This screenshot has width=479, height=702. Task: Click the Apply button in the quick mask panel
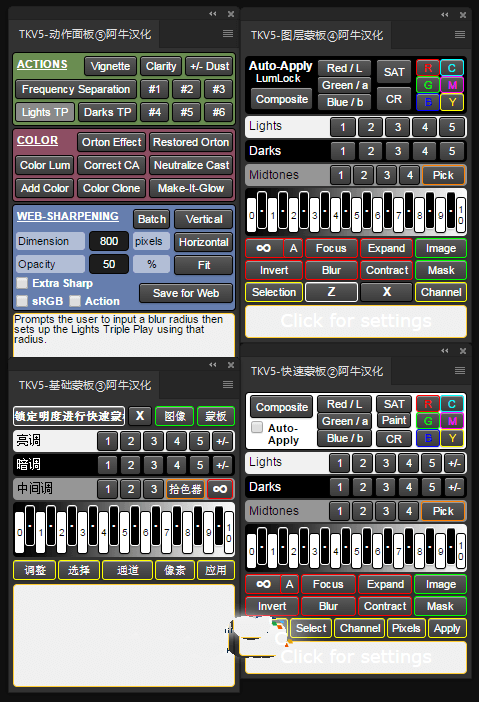tap(447, 629)
